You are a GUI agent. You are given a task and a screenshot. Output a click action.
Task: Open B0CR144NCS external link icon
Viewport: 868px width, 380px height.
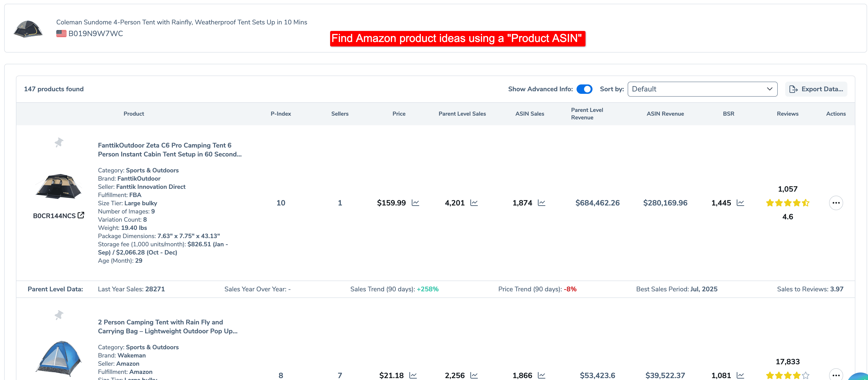[x=81, y=215]
